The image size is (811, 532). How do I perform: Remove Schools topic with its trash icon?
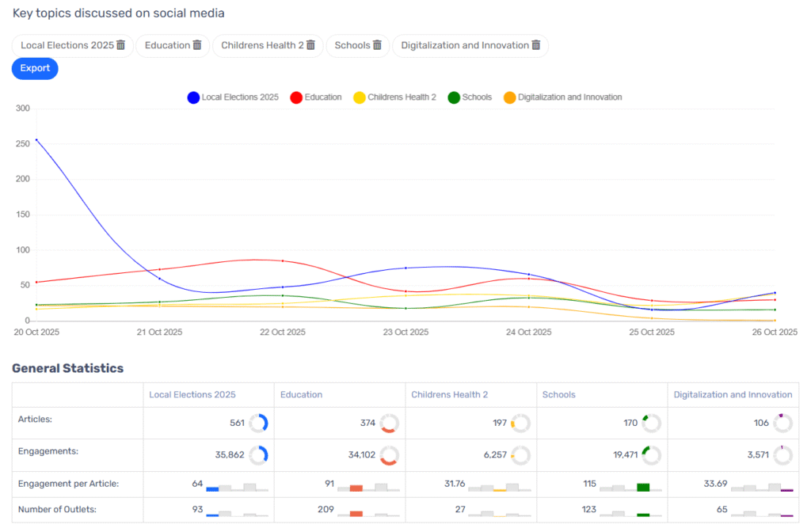378,45
